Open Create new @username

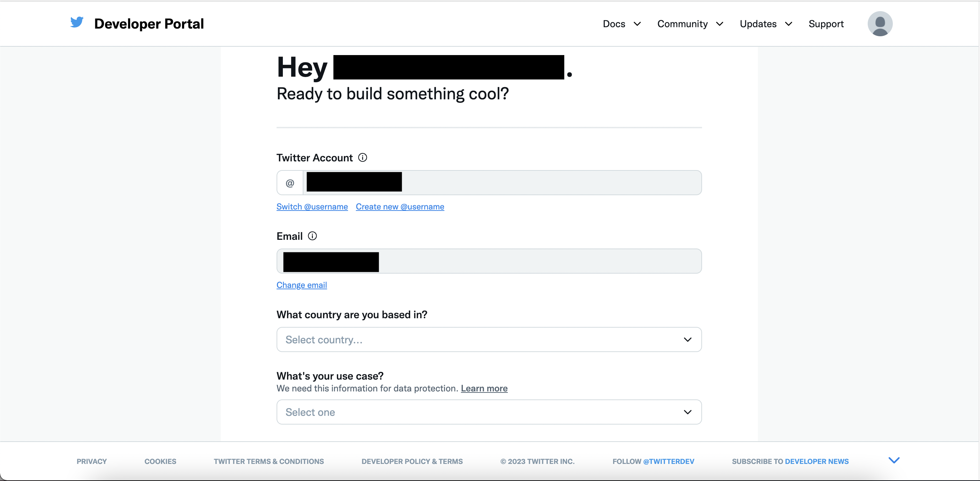400,206
